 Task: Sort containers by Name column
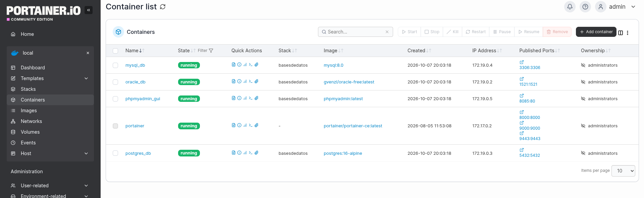[x=135, y=51]
